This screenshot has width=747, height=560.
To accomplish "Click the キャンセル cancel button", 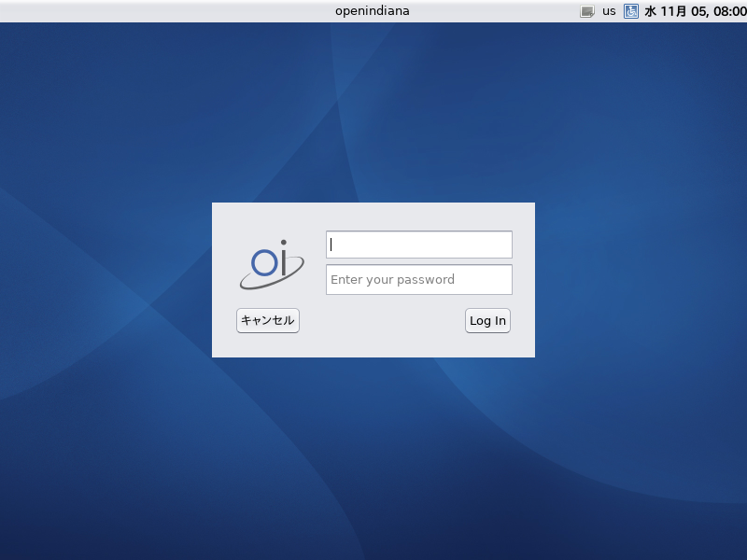I will [268, 320].
